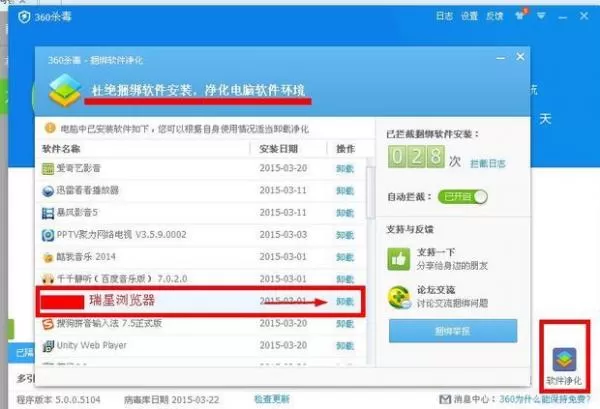Viewport: 600px width, 409px height.
Task: Open 设置 in the 360杀毒 title bar
Action: click(470, 16)
